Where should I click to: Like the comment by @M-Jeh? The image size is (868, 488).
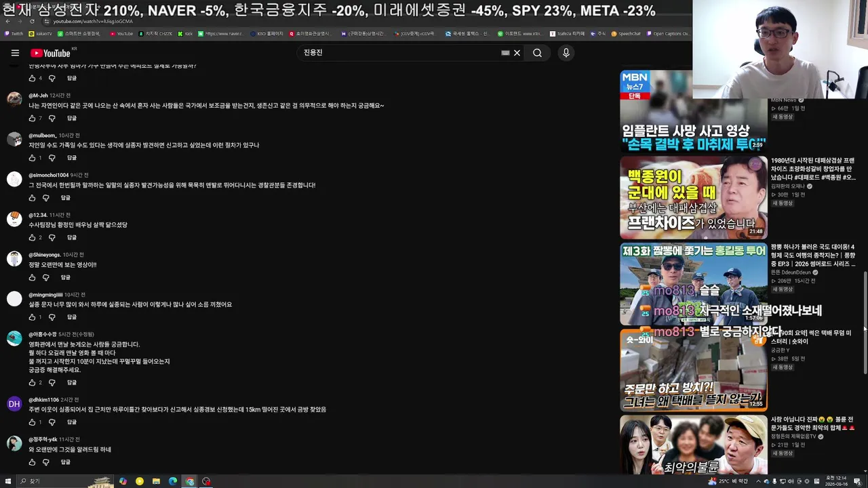(32, 118)
